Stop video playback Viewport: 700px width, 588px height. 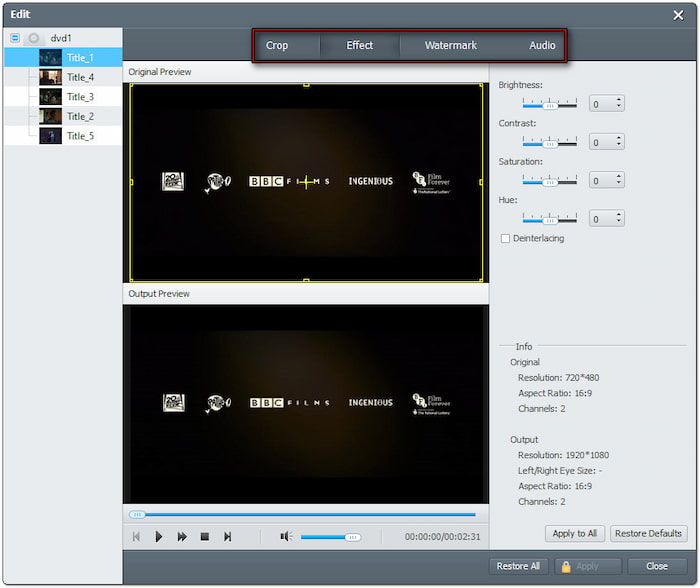coord(204,537)
